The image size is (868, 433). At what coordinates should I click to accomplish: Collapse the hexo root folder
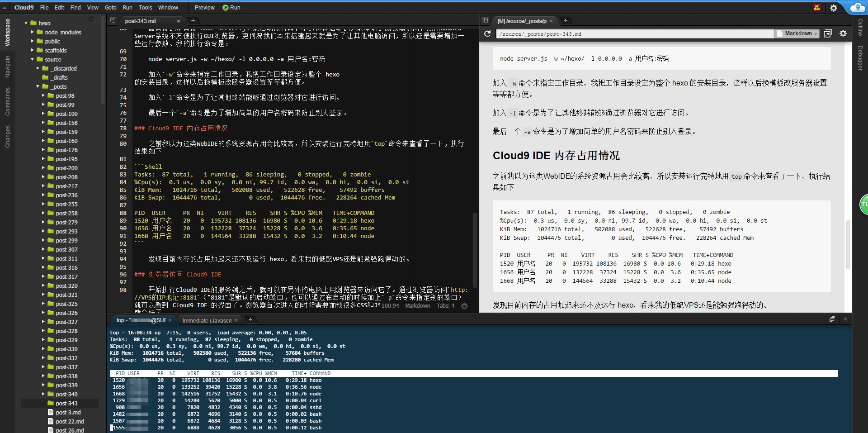point(26,23)
